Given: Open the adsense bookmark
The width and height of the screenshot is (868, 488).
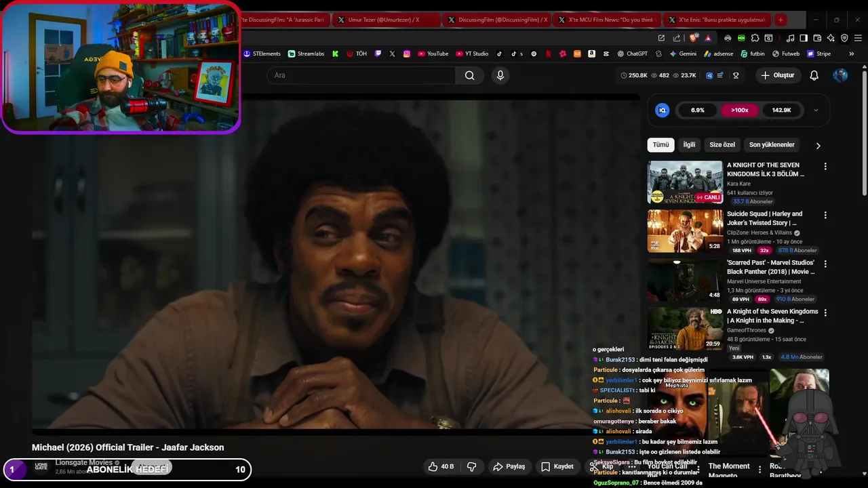Looking at the screenshot, I should coord(719,54).
